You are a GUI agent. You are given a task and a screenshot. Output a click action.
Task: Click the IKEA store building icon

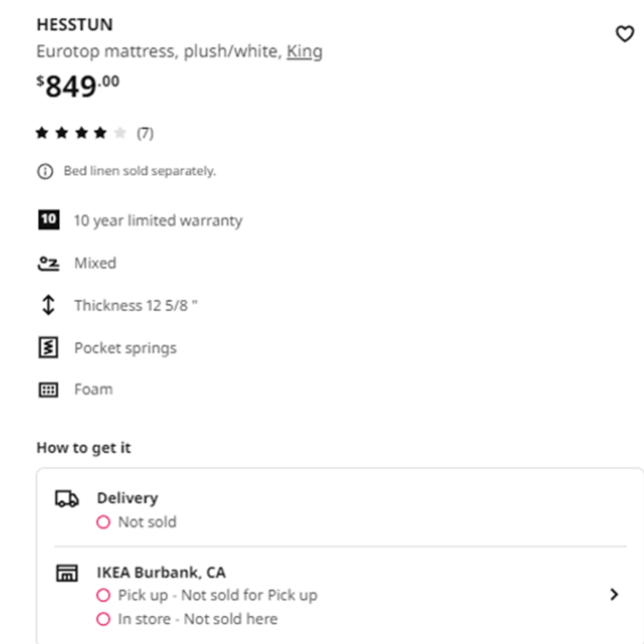point(67,573)
